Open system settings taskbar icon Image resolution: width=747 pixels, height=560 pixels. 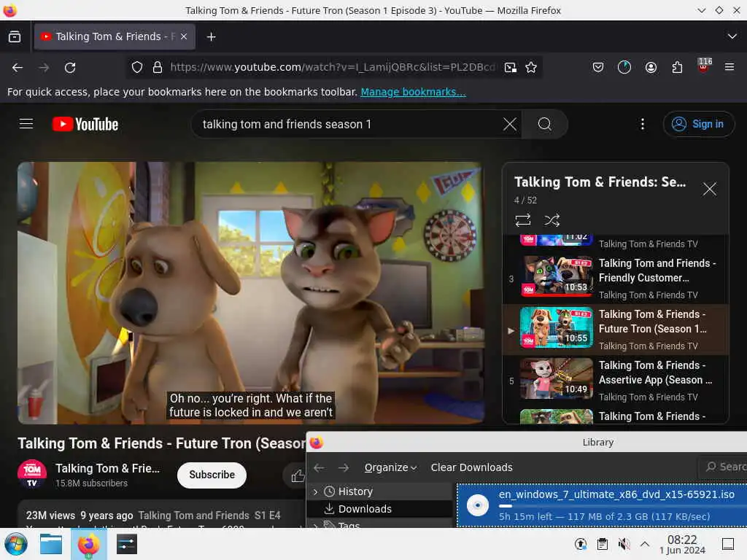[126, 544]
